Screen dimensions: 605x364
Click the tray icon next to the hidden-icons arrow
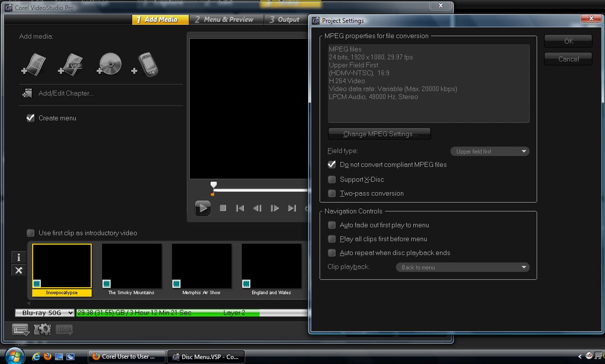click(589, 356)
